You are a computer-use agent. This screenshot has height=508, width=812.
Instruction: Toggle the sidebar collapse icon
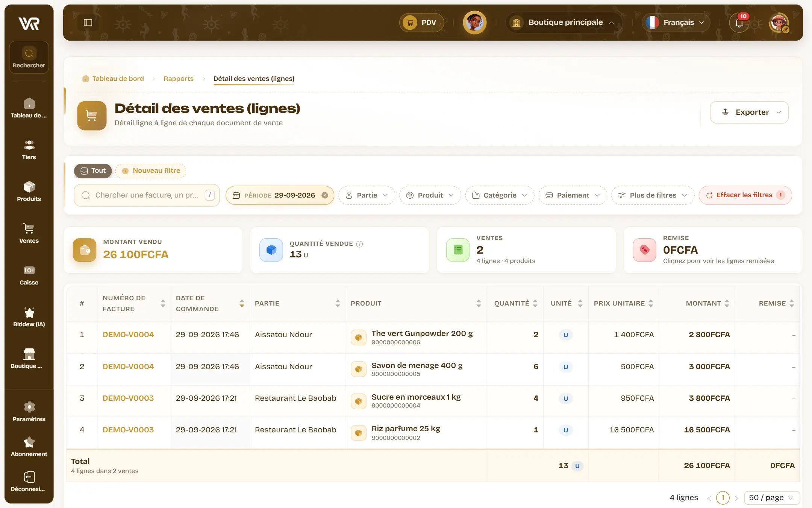(88, 23)
